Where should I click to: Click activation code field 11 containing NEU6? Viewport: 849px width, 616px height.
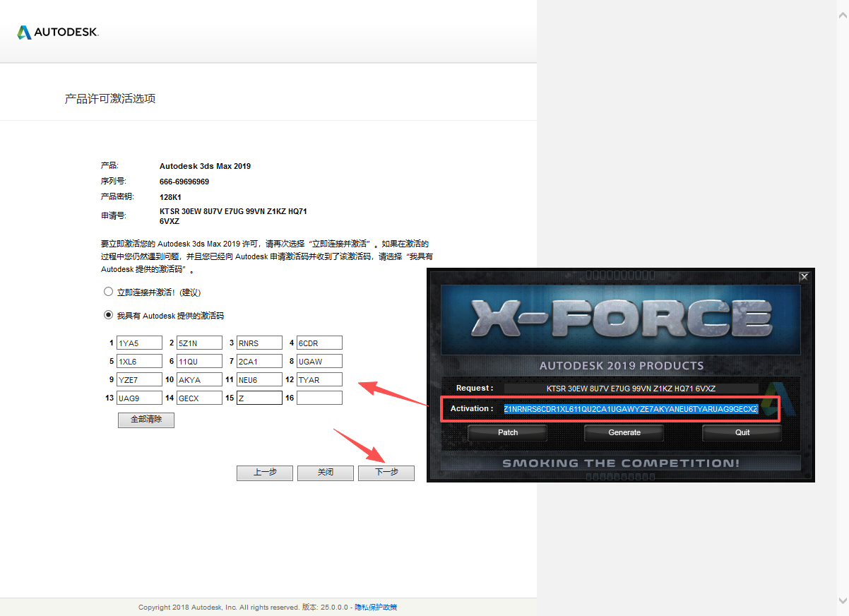click(260, 379)
